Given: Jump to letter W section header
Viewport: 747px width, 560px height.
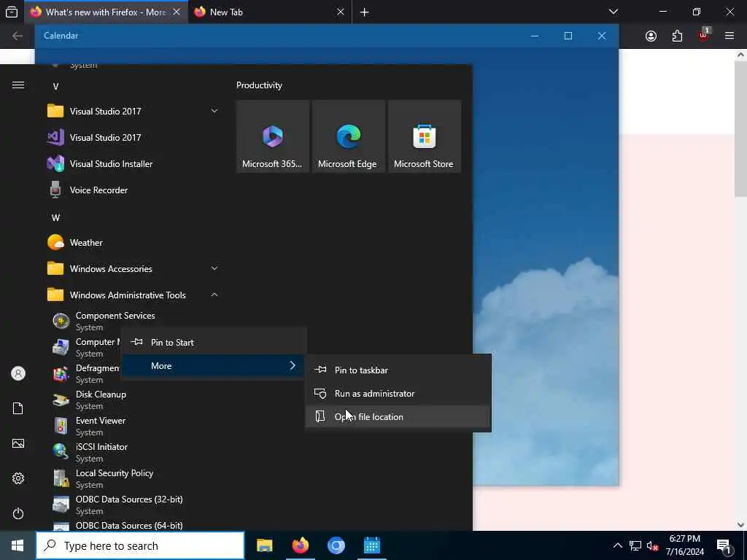Looking at the screenshot, I should [55, 217].
